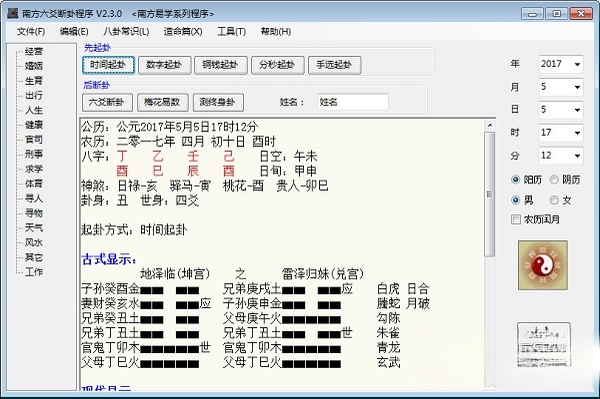The width and height of the screenshot is (600, 399).
Task: Click the 农历 date line in results
Action: (178, 142)
